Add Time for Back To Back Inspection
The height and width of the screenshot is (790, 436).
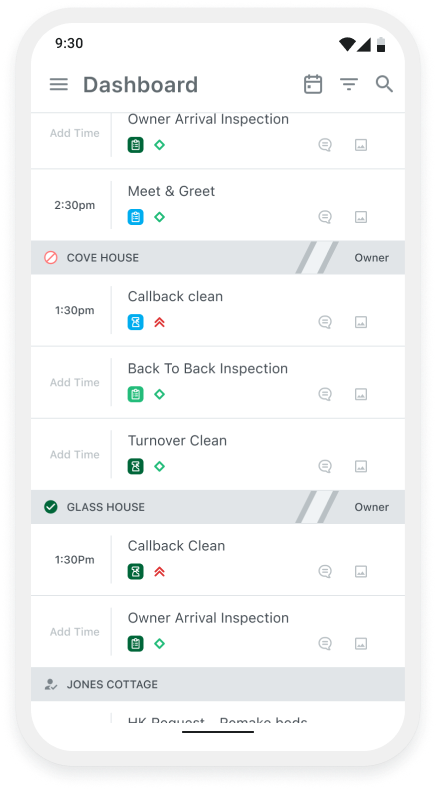(75, 382)
